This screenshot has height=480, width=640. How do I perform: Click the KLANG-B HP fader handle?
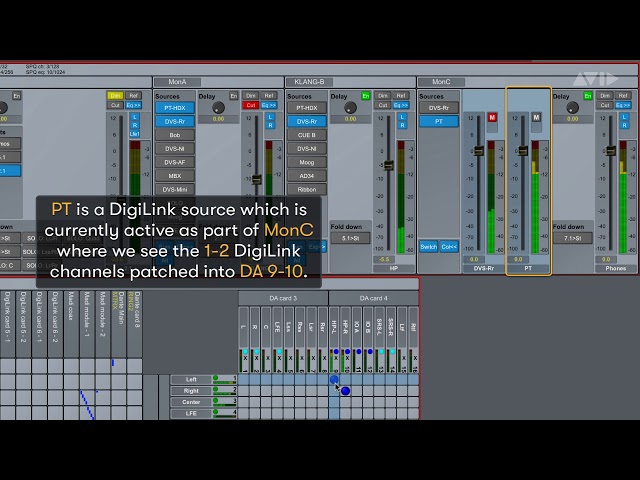click(389, 165)
